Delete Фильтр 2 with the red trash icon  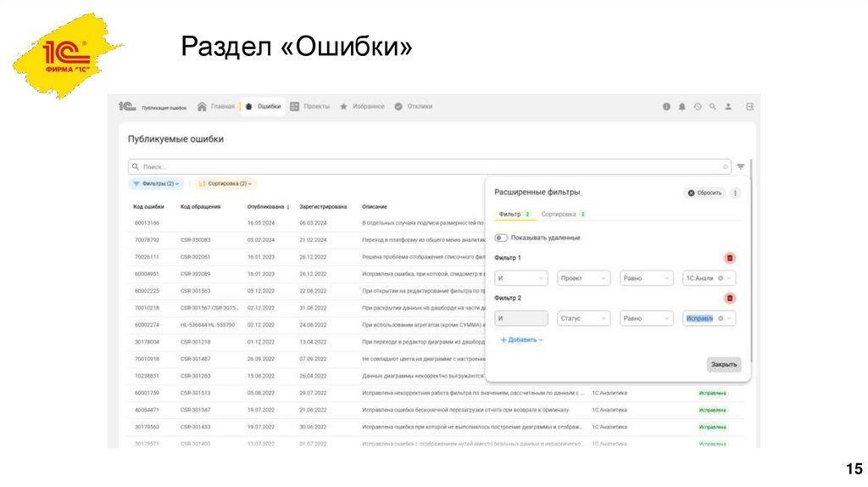pos(730,299)
